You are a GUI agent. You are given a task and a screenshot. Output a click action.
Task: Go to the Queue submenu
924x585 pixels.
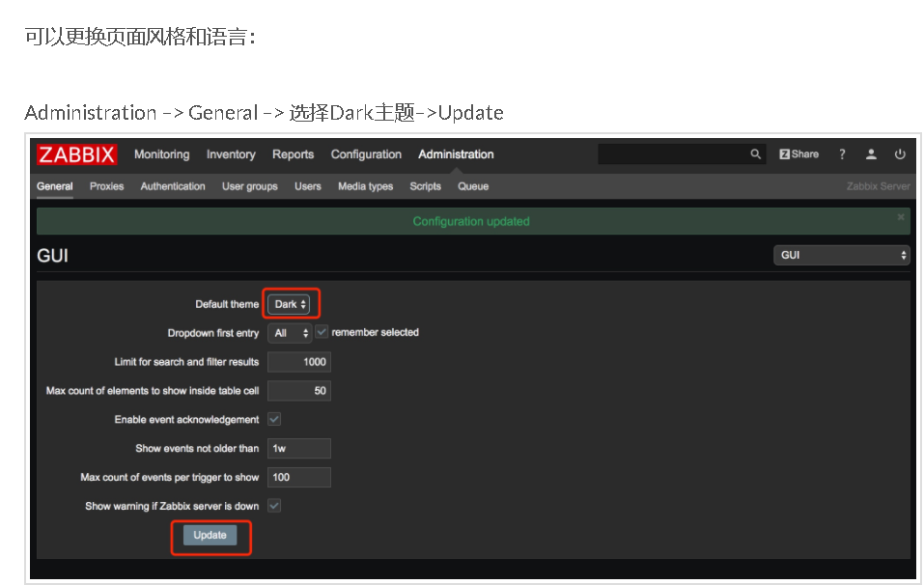(473, 186)
